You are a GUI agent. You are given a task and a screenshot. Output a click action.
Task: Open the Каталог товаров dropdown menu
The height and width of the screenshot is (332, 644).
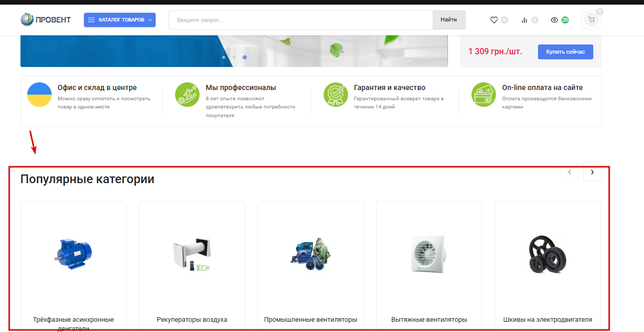[x=120, y=20]
